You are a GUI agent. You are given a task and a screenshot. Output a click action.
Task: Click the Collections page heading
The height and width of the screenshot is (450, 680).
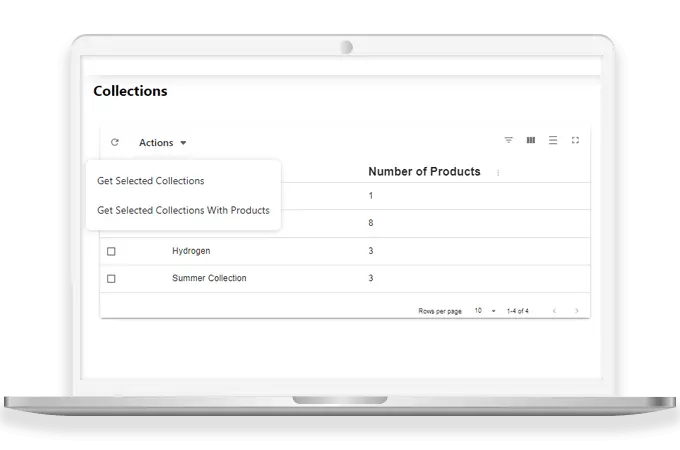[x=130, y=91]
